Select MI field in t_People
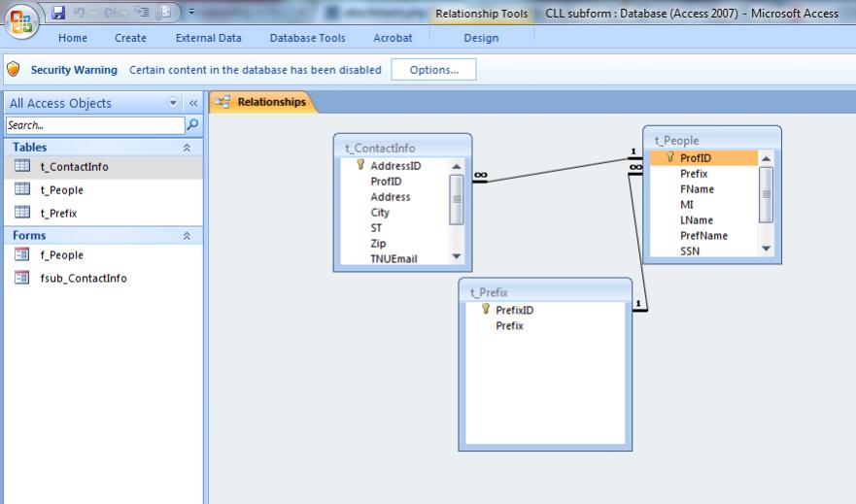This screenshot has height=504, width=856. coord(687,205)
